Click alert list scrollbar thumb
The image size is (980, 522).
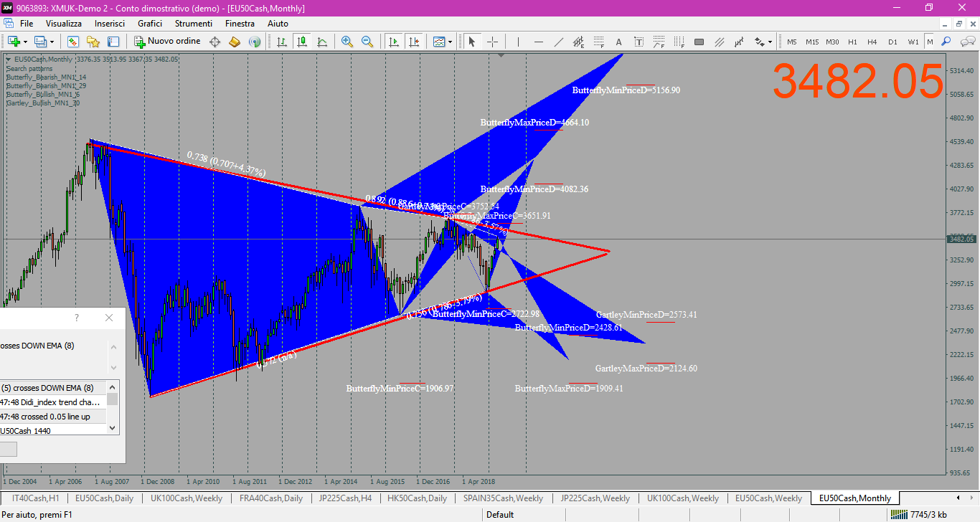pyautogui.click(x=113, y=399)
